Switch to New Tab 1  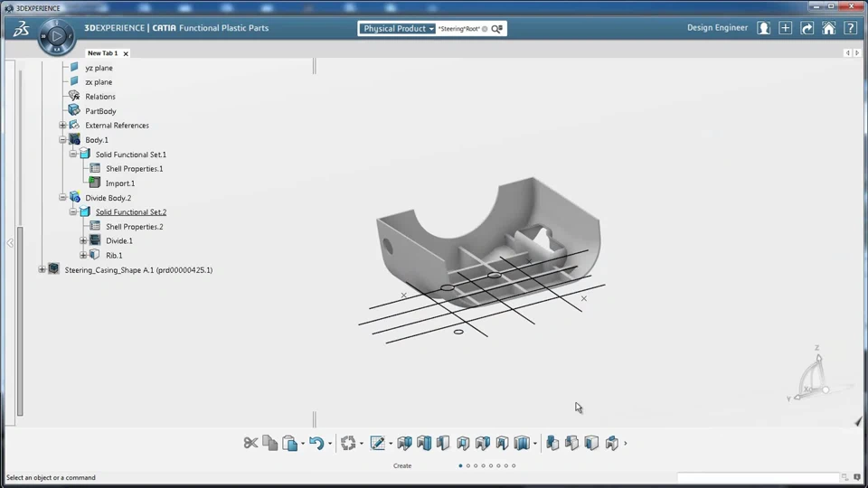(103, 53)
